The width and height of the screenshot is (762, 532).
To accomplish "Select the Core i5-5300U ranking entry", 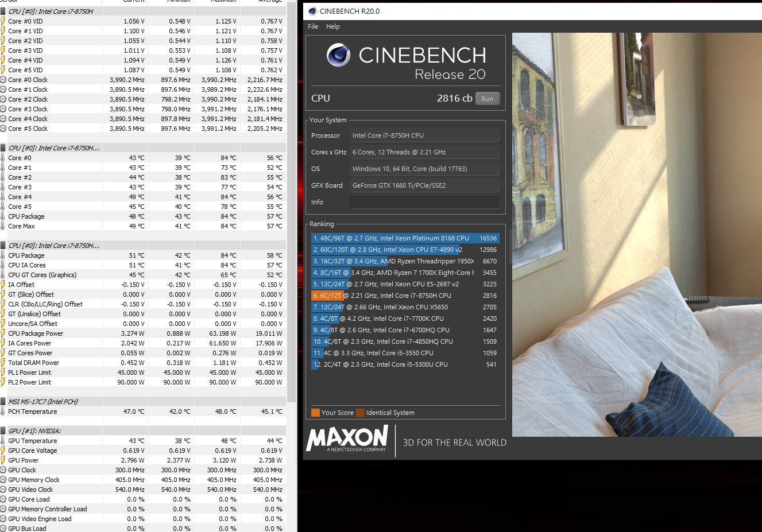I will pos(405,364).
